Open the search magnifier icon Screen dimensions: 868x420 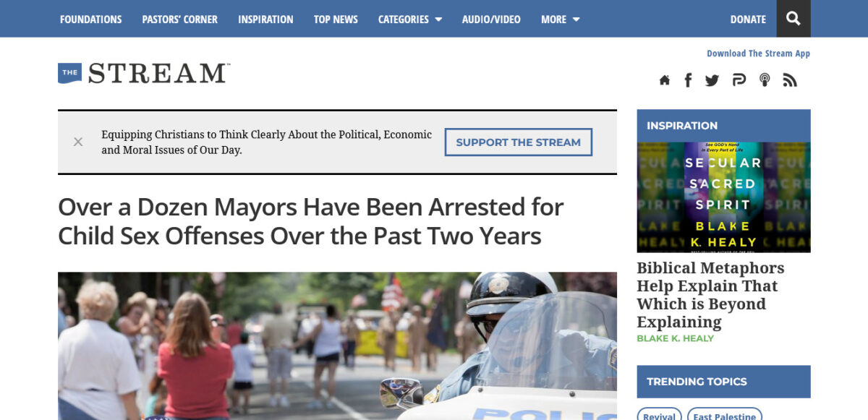pyautogui.click(x=793, y=19)
